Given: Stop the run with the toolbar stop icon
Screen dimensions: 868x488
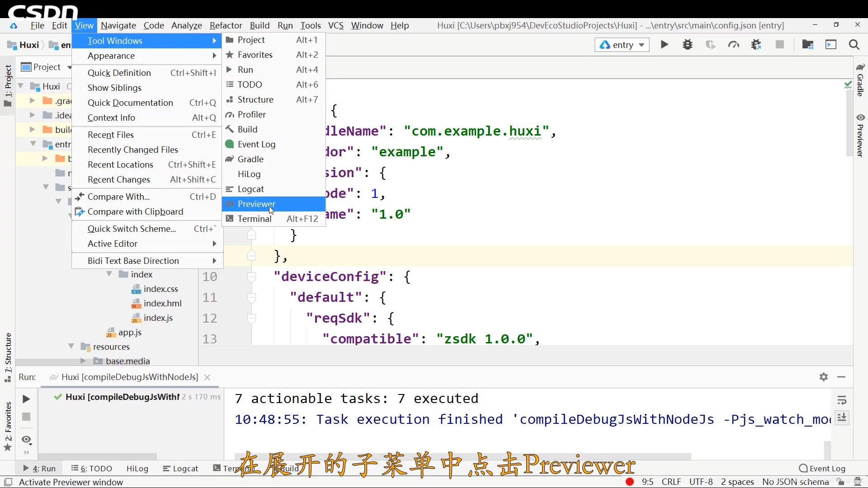Looking at the screenshot, I should [780, 44].
